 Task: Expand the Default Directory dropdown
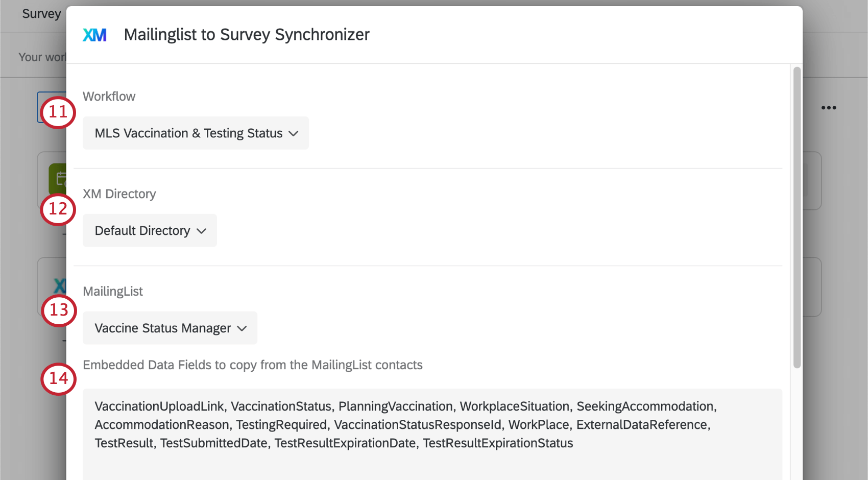150,231
